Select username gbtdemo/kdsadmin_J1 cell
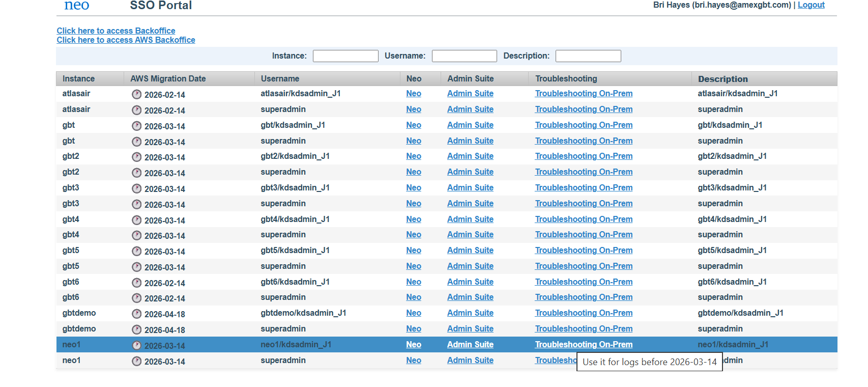 coord(303,313)
